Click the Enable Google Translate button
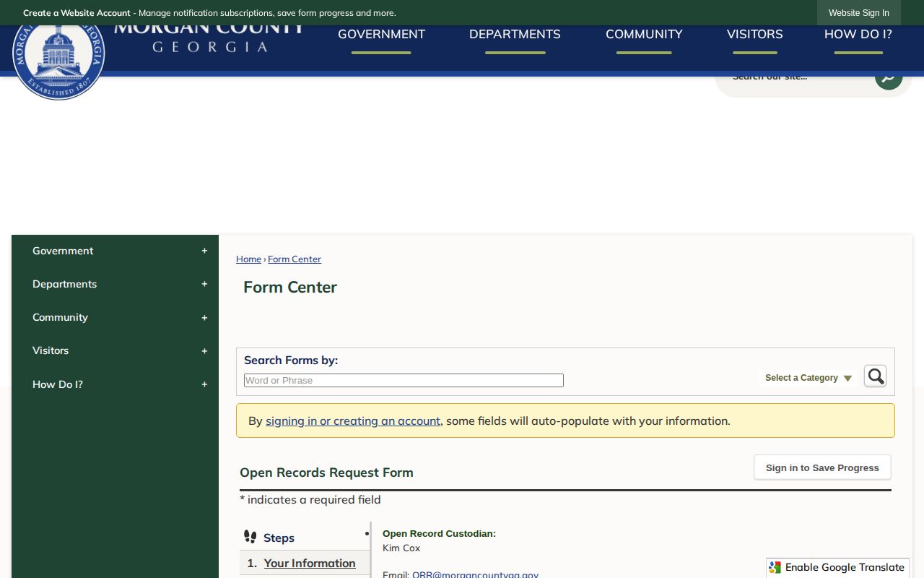Image resolution: width=924 pixels, height=578 pixels. [837, 568]
